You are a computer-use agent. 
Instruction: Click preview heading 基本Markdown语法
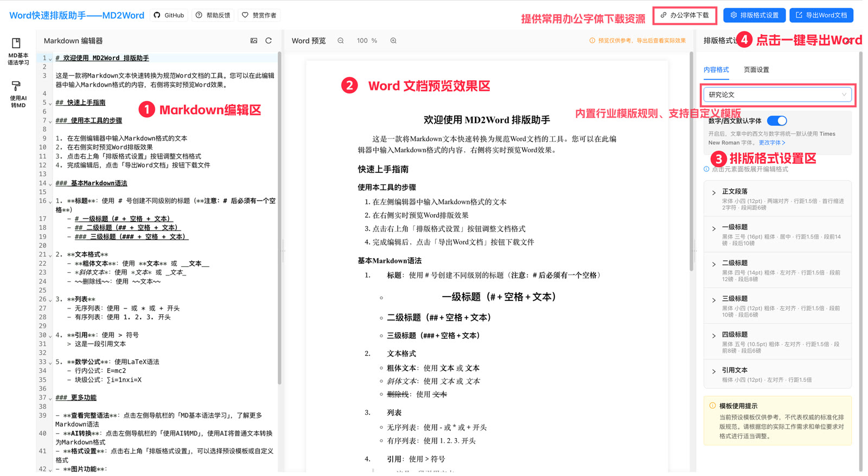pos(389,261)
